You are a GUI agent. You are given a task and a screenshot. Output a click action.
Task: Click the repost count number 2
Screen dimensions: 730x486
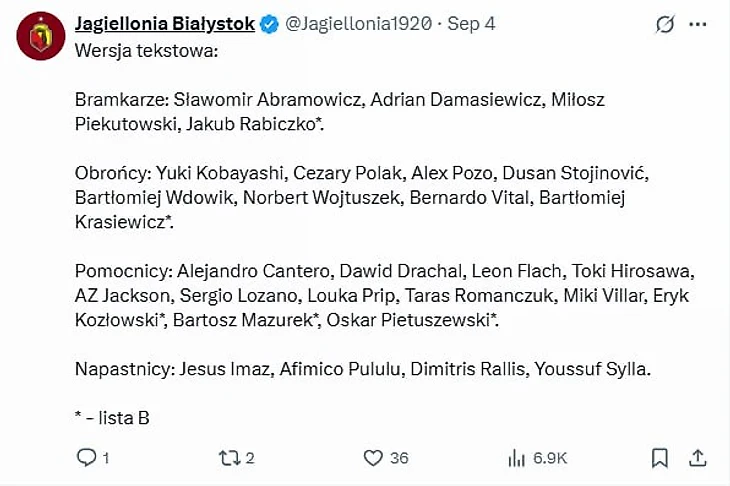click(250, 458)
